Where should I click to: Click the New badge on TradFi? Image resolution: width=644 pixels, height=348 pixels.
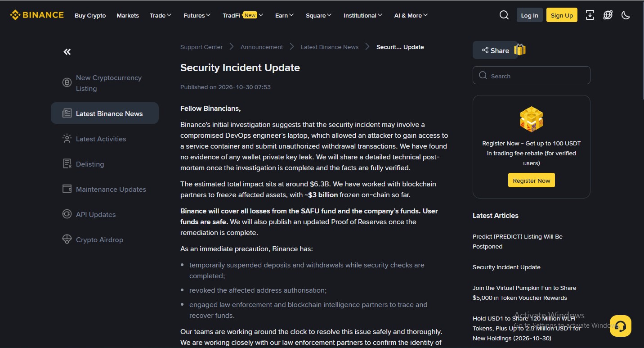250,15
